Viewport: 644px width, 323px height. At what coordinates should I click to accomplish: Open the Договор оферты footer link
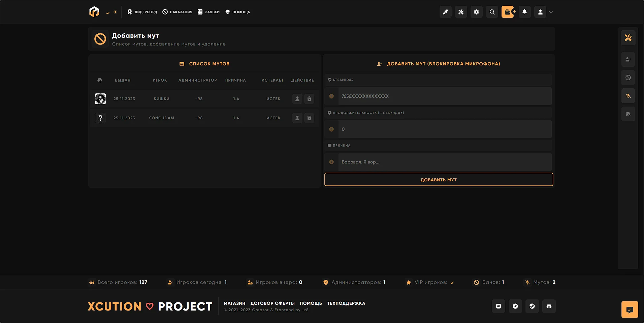pos(272,303)
